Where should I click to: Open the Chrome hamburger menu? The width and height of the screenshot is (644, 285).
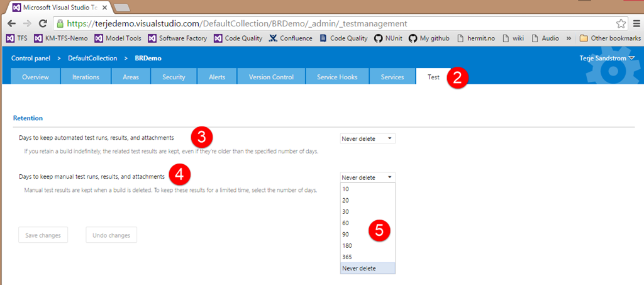(x=636, y=23)
